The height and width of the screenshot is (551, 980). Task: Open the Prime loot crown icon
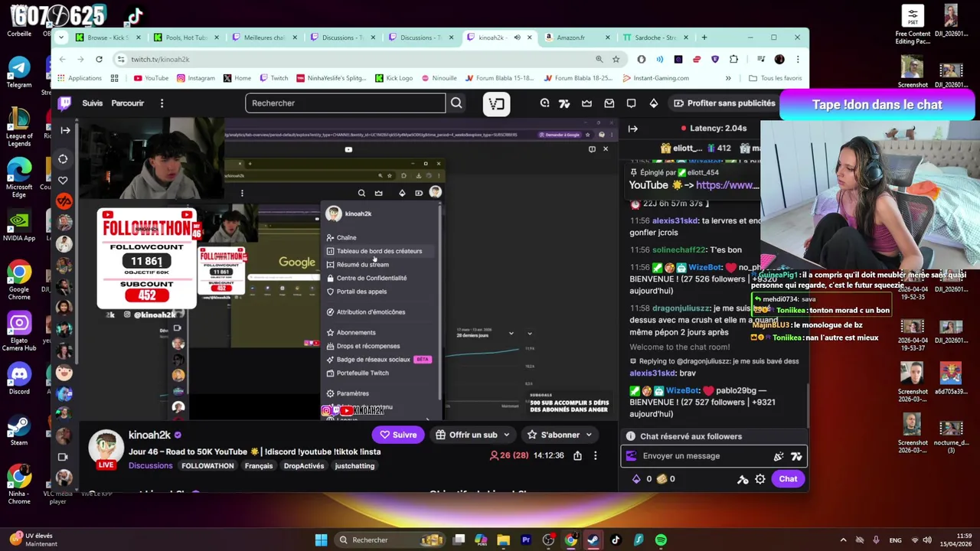tap(586, 103)
